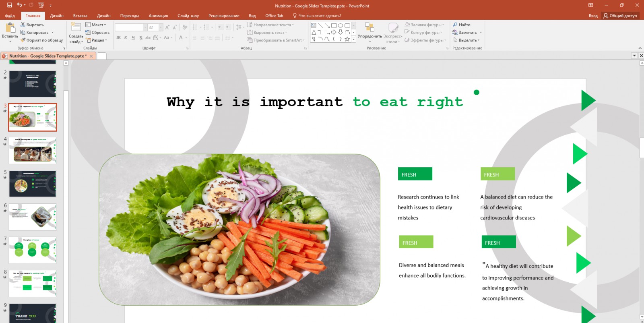This screenshot has width=644, height=323.
Task: Toggle text shadow (S)
Action: [140, 38]
